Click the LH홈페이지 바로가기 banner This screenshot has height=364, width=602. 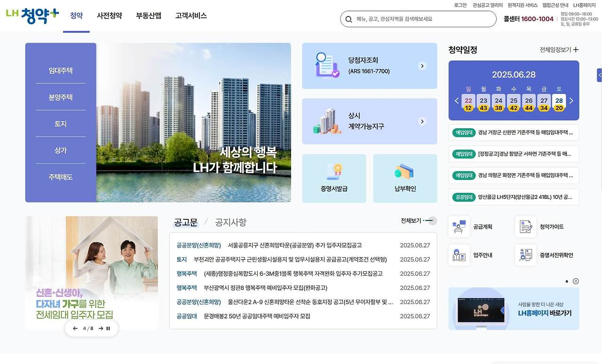tap(514, 309)
